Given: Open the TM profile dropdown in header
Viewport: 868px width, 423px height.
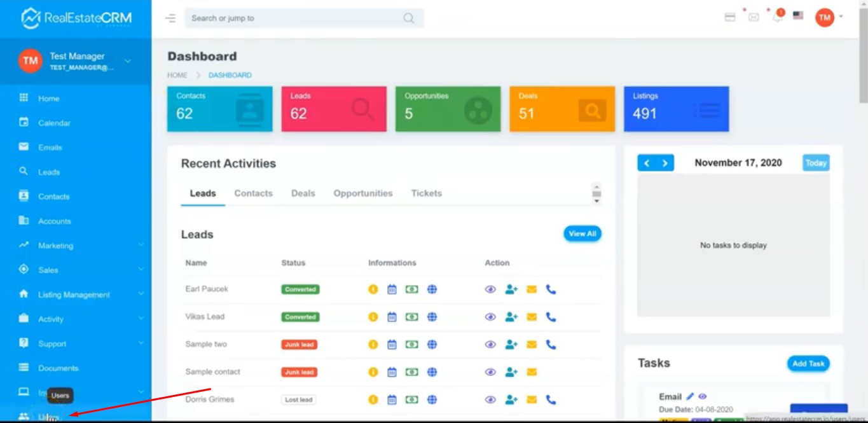Looking at the screenshot, I should pos(829,17).
